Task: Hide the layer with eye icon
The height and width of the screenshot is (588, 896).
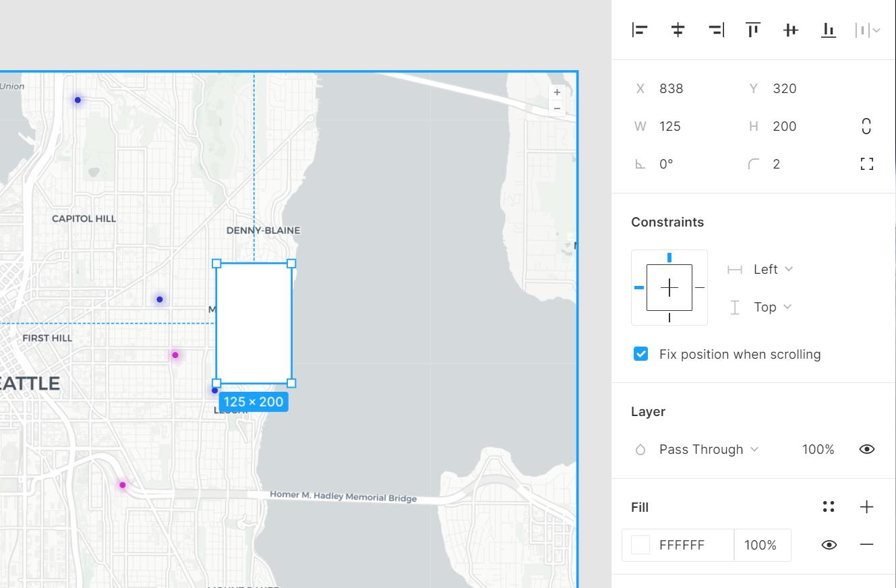Action: tap(866, 449)
